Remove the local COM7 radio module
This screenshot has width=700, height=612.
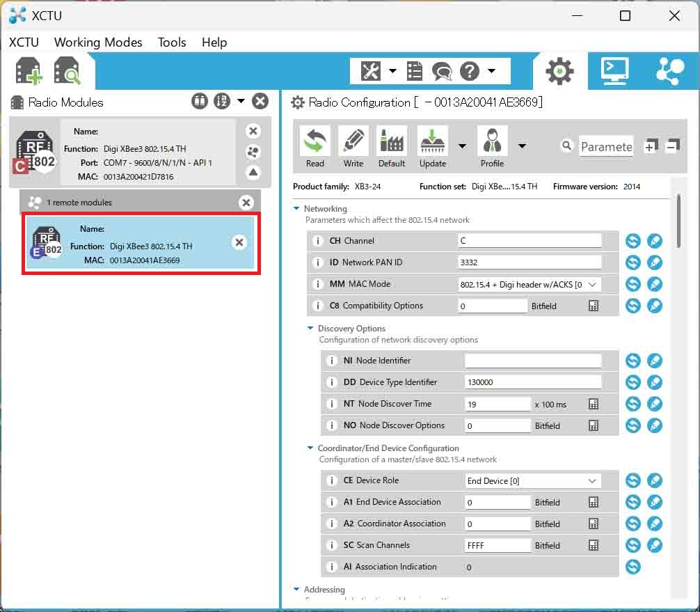pos(253,131)
